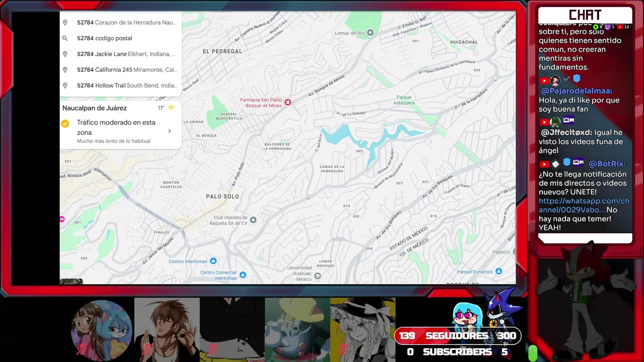Viewport: 644px width, 362px height.
Task: Select the Universidad Anáhuac México school marker
Action: click(317, 276)
